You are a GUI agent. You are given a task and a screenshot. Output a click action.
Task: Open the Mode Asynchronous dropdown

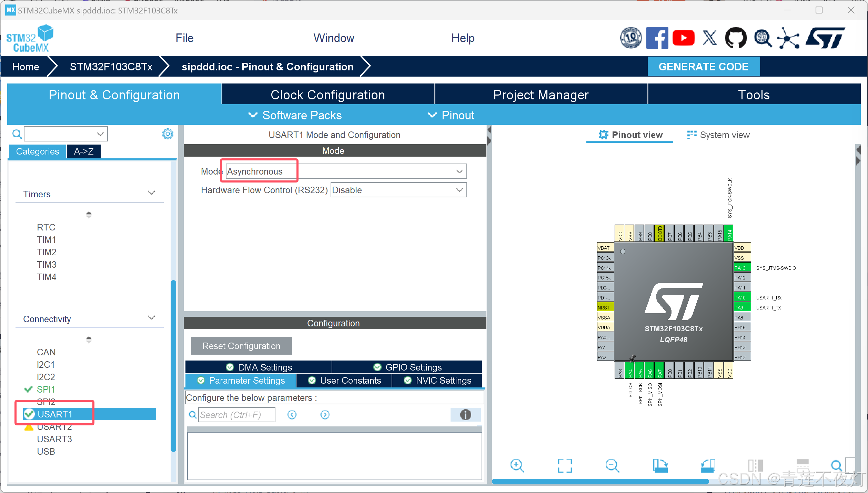[x=346, y=171]
